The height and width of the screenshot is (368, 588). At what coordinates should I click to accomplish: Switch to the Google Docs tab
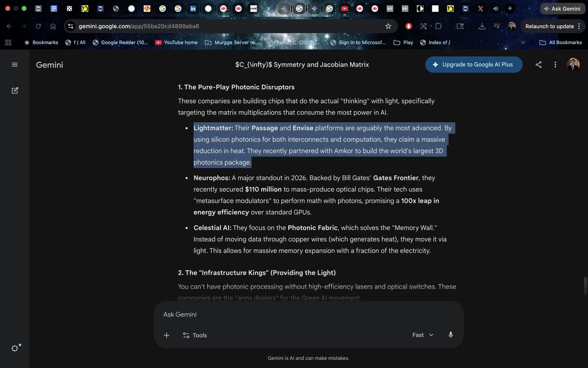tap(54, 9)
